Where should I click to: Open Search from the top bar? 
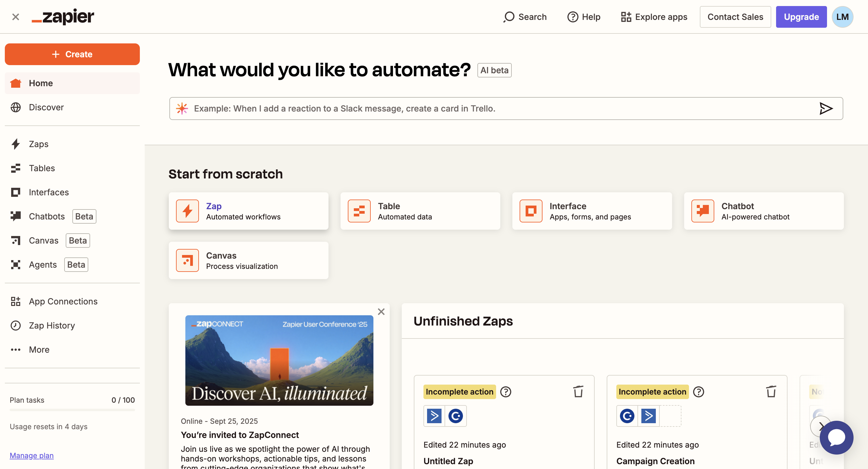coord(524,17)
